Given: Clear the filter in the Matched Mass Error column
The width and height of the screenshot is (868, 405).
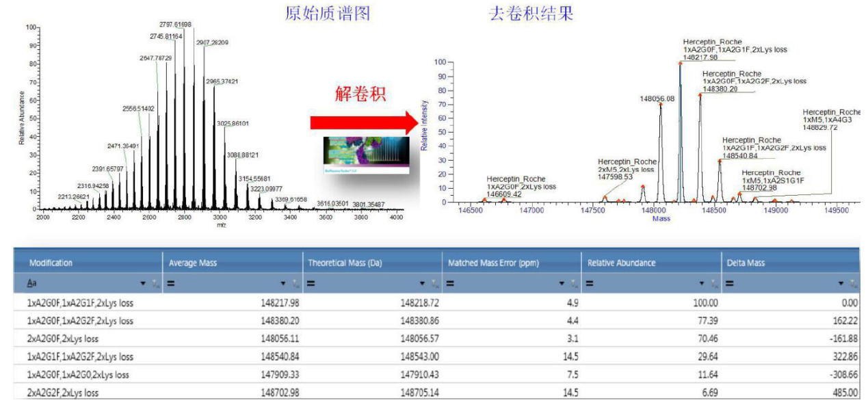Looking at the screenshot, I should 574,283.
